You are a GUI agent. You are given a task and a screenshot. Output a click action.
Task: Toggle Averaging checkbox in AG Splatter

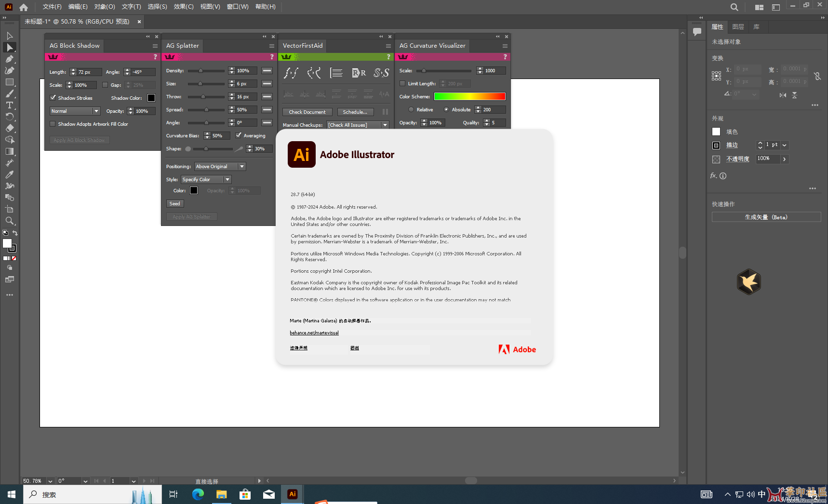click(239, 135)
